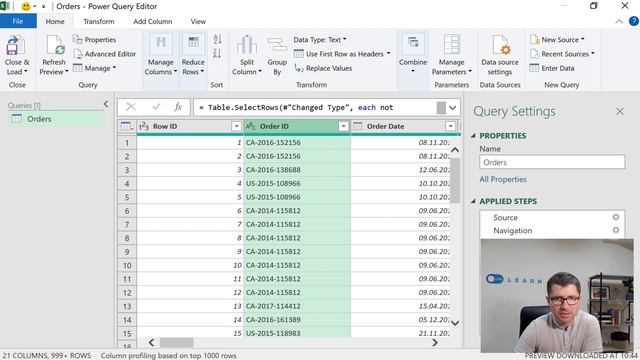Viewport: 640px width, 360px height.
Task: Click the horizontal scrollbar thumb
Action: coord(176,342)
